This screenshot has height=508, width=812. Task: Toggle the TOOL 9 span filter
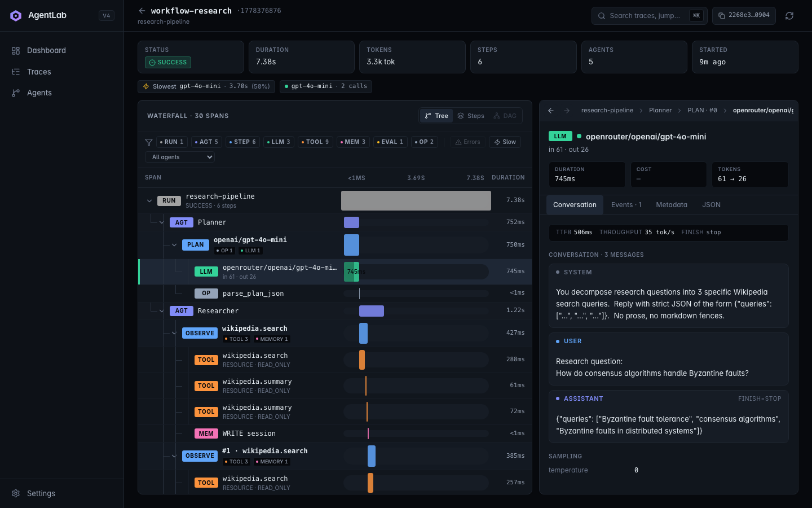[315, 142]
